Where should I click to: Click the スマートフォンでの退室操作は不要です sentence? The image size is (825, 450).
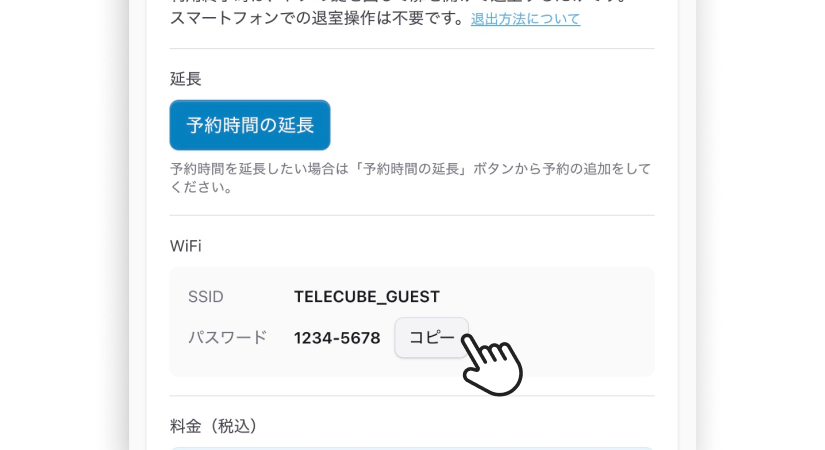(317, 18)
